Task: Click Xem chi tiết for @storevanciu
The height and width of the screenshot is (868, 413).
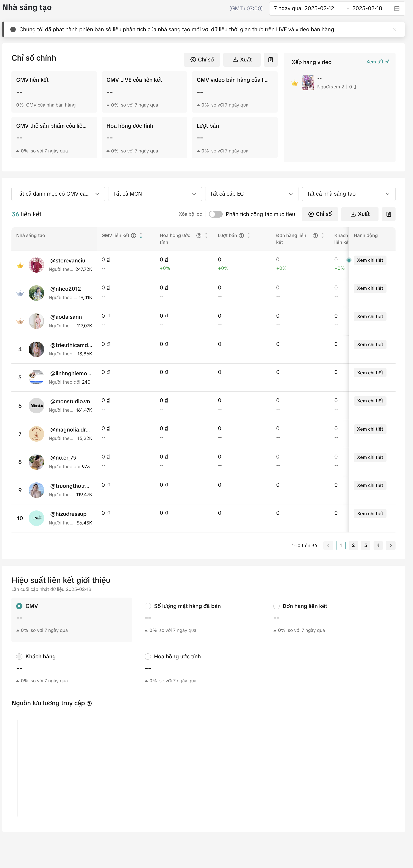Action: [x=370, y=260]
